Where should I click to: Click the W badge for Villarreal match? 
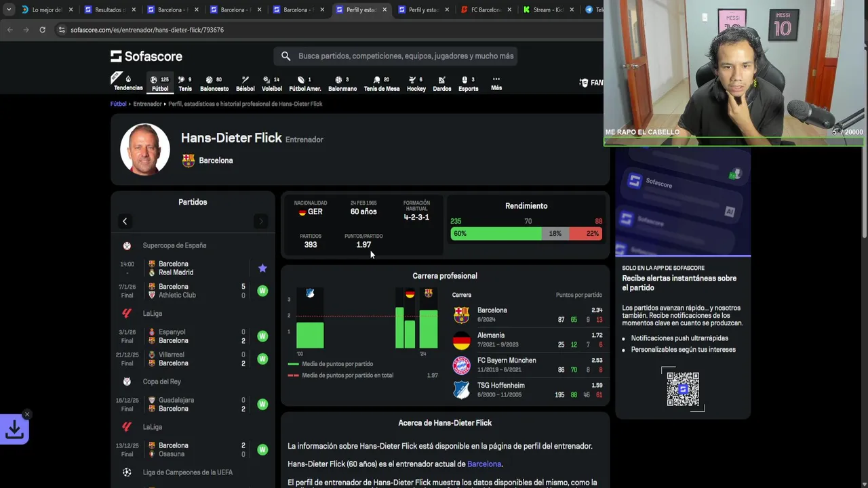[262, 359]
